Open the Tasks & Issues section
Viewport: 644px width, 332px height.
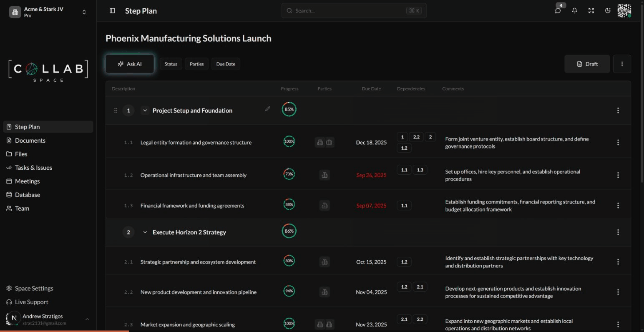(x=33, y=167)
